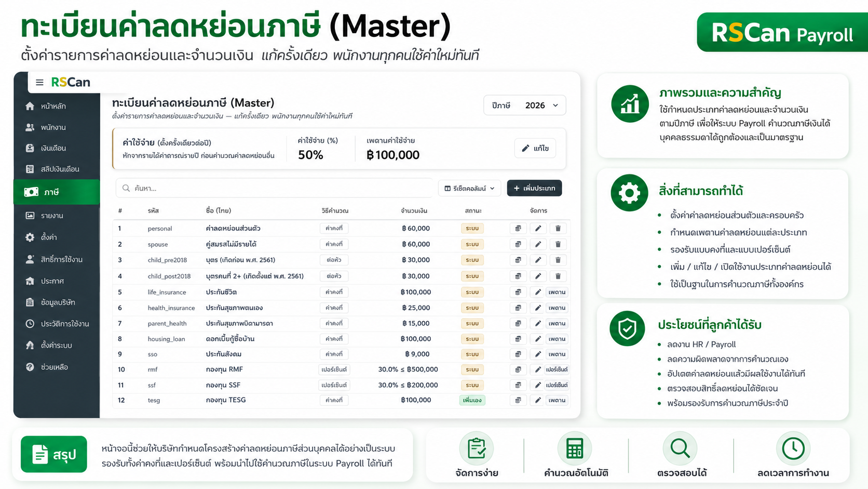The width and height of the screenshot is (868, 489).
Task: Delete the personal allowance row
Action: [x=558, y=228]
